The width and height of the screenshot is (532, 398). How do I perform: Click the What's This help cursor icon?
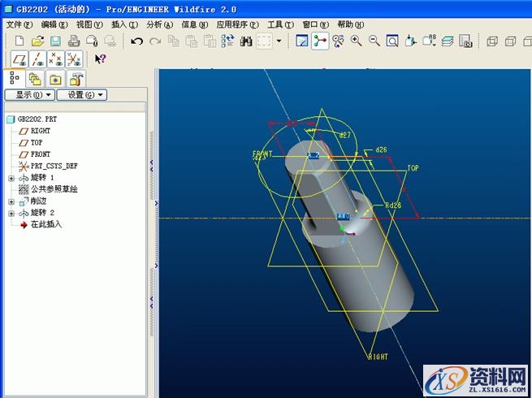point(100,58)
